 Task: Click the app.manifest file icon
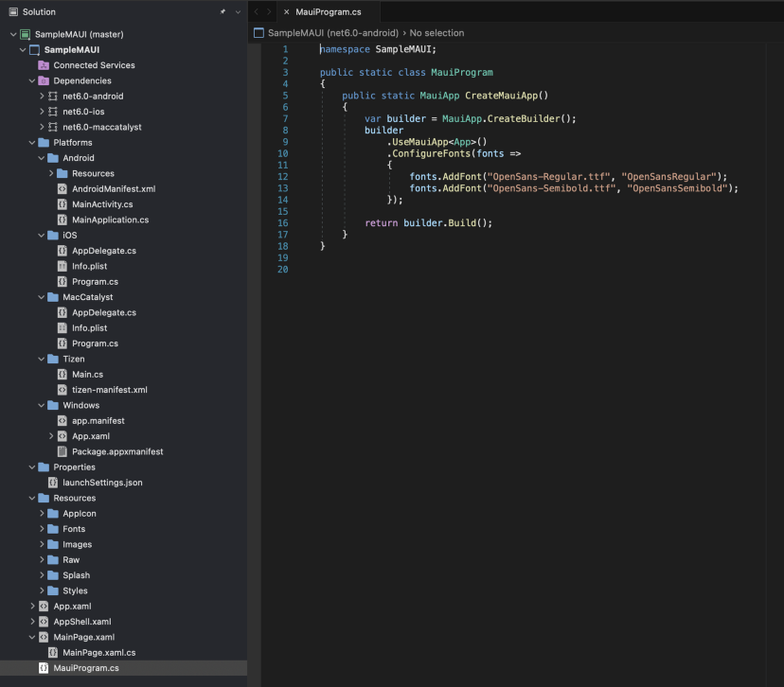pos(62,421)
